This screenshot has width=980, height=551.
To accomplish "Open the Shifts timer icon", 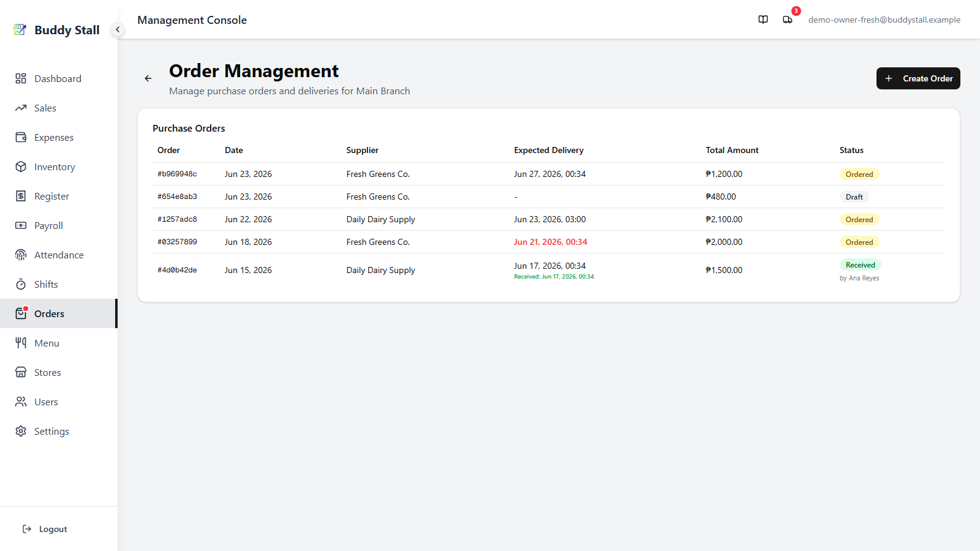I will click(21, 284).
